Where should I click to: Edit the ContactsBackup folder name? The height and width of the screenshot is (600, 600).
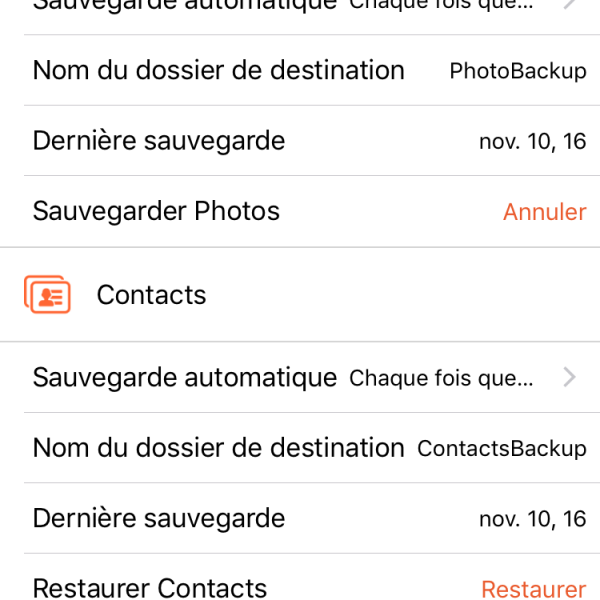[x=501, y=448]
